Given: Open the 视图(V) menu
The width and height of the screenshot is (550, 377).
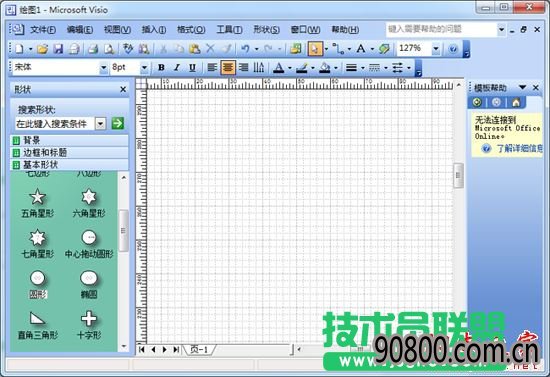Looking at the screenshot, I should point(117,30).
